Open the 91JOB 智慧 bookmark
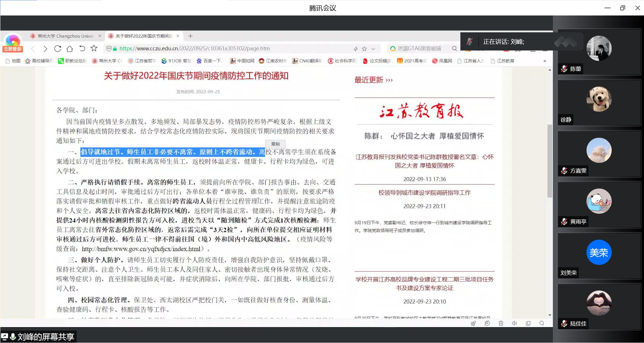 pyautogui.click(x=176, y=61)
